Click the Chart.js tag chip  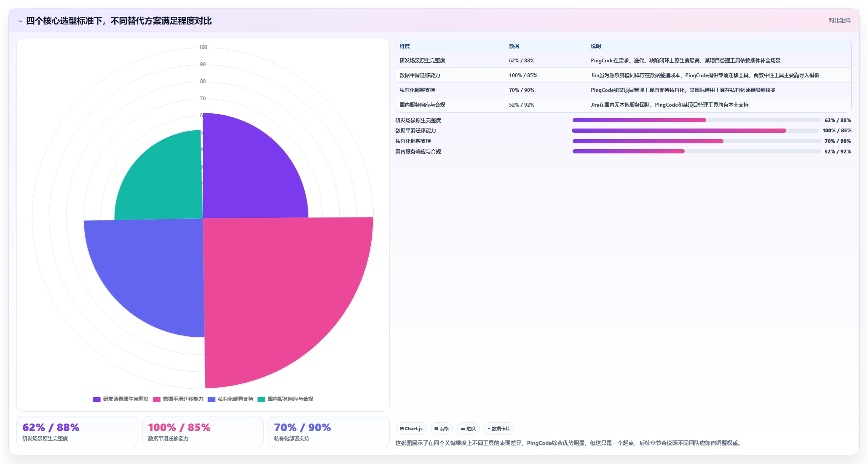[x=411, y=429]
